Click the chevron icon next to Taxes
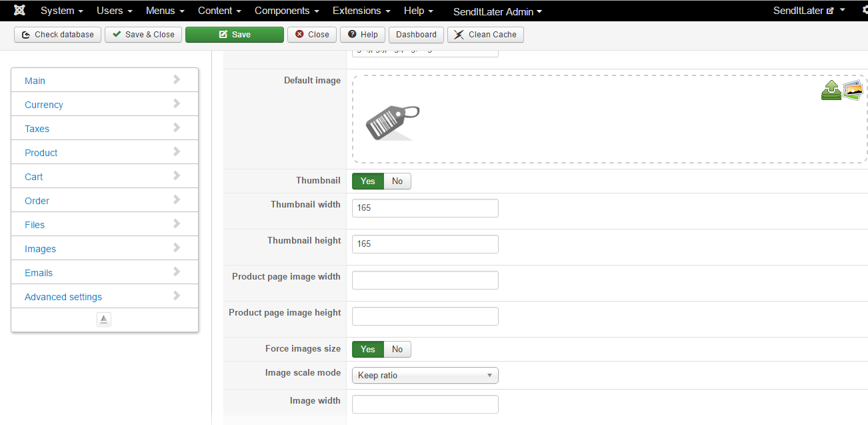 click(177, 127)
